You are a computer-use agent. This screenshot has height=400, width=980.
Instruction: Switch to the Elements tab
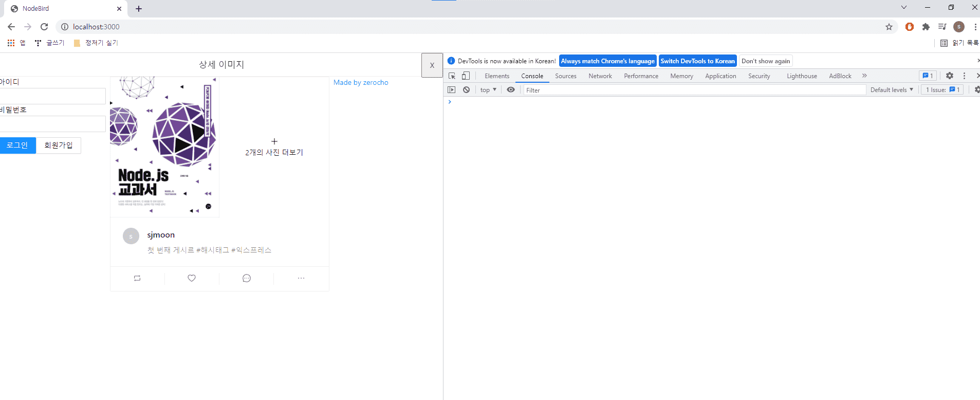point(497,76)
